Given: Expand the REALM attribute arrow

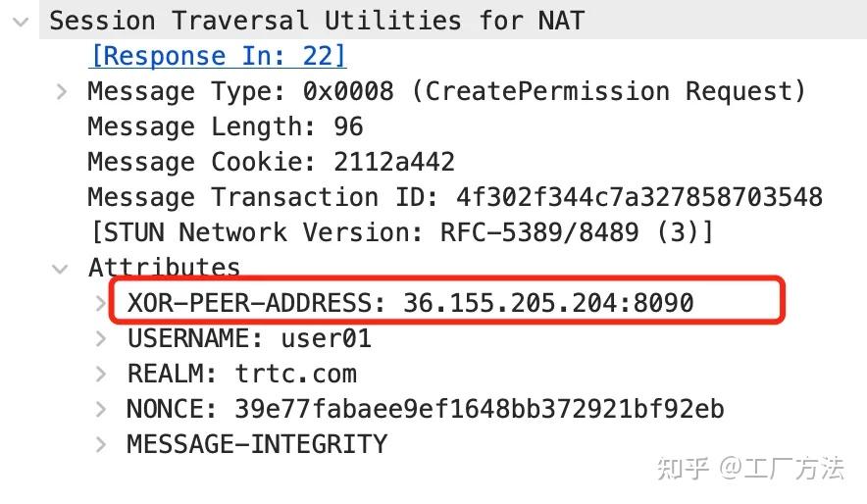Looking at the screenshot, I should [102, 375].
